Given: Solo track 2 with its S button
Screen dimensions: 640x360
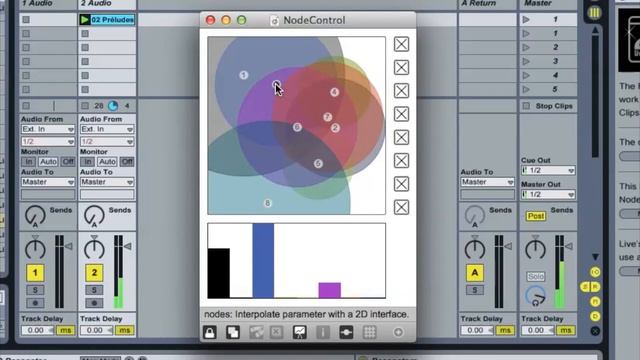Looking at the screenshot, I should 94,290.
